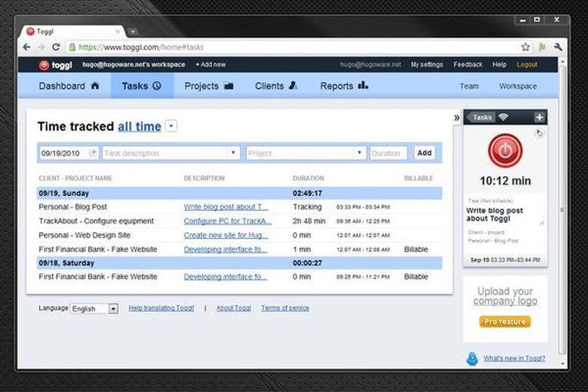Click the Add button
Image resolution: width=588 pixels, height=392 pixels.
424,153
